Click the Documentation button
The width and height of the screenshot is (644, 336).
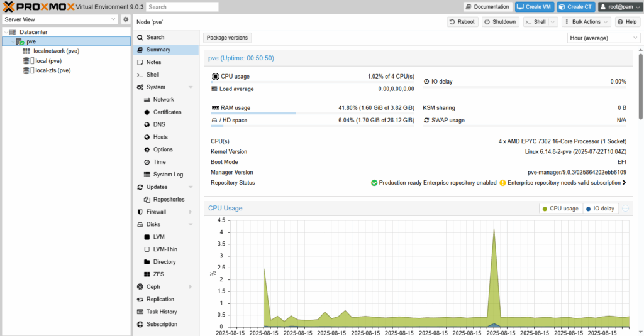pyautogui.click(x=488, y=6)
